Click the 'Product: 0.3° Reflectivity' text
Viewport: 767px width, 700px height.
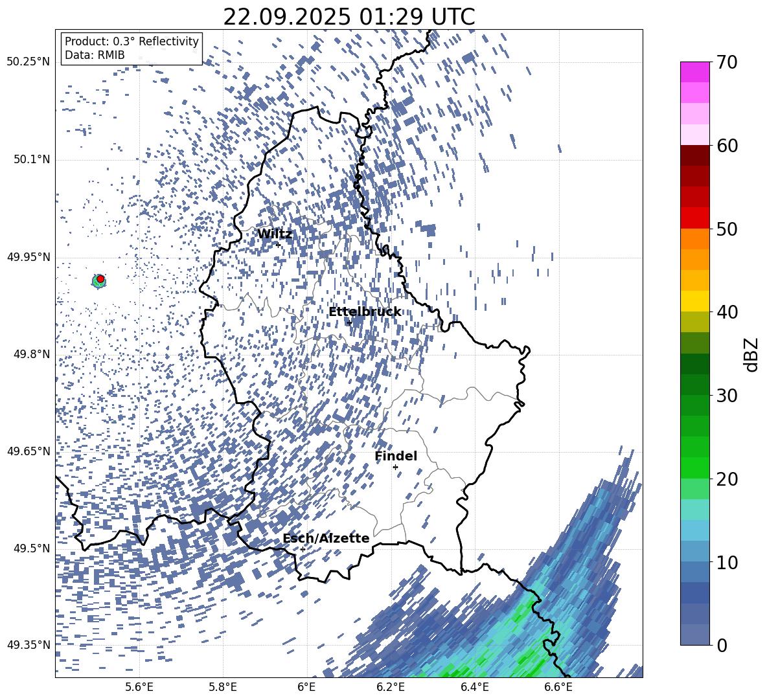point(132,41)
